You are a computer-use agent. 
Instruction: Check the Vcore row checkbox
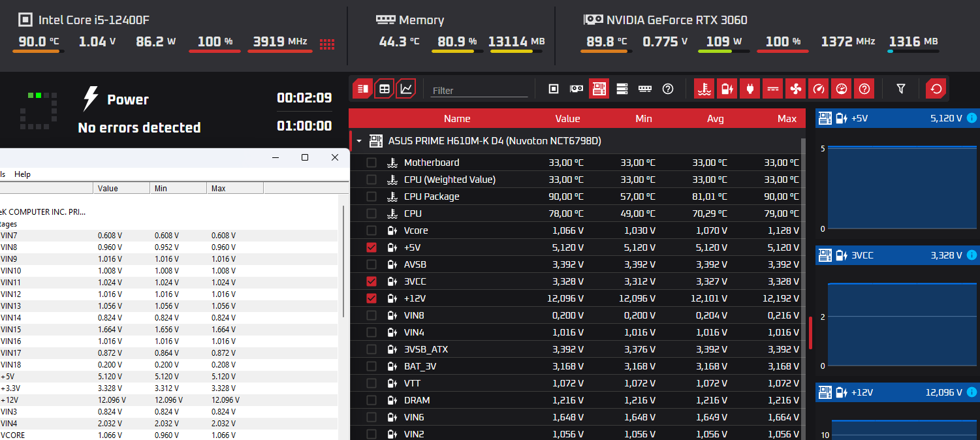click(371, 230)
